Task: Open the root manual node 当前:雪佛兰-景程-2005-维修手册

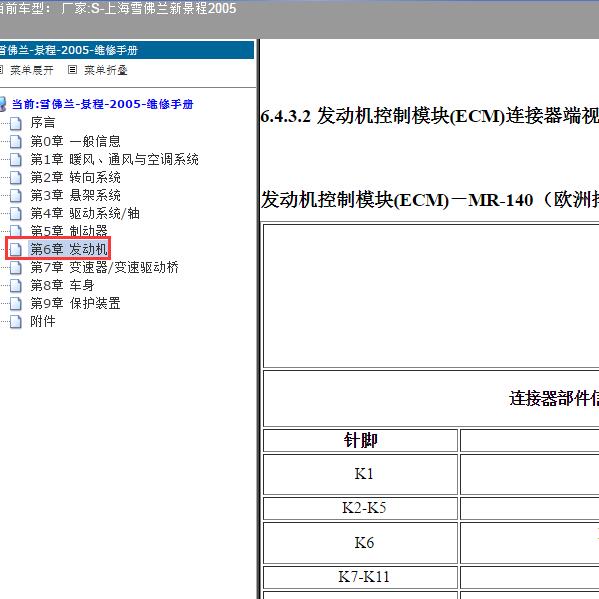Action: (102, 104)
